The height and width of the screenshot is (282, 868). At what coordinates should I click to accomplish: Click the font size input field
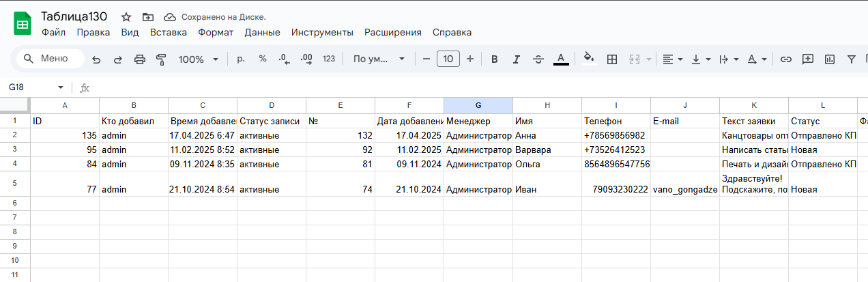click(x=448, y=59)
